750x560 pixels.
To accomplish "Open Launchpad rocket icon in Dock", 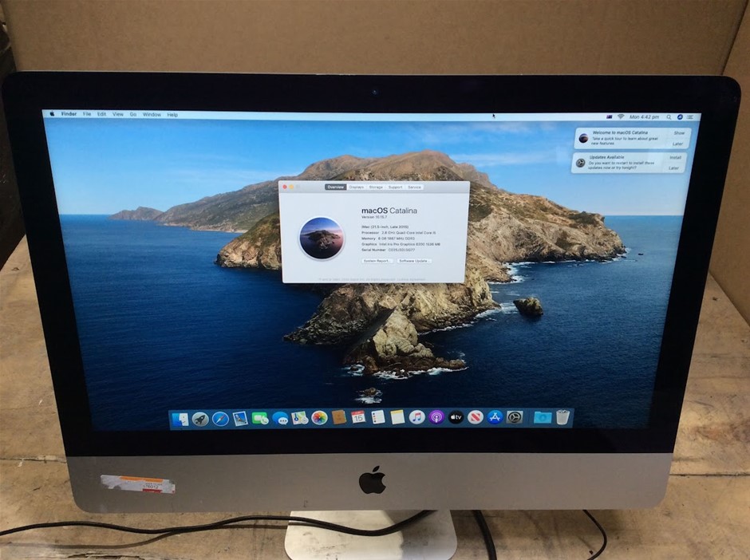I will [200, 420].
